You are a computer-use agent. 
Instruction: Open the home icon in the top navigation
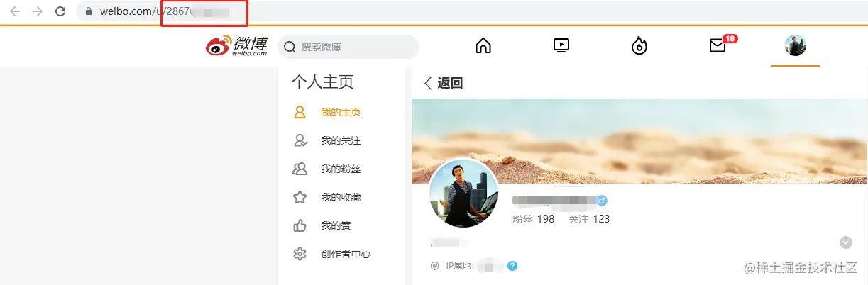coord(483,46)
